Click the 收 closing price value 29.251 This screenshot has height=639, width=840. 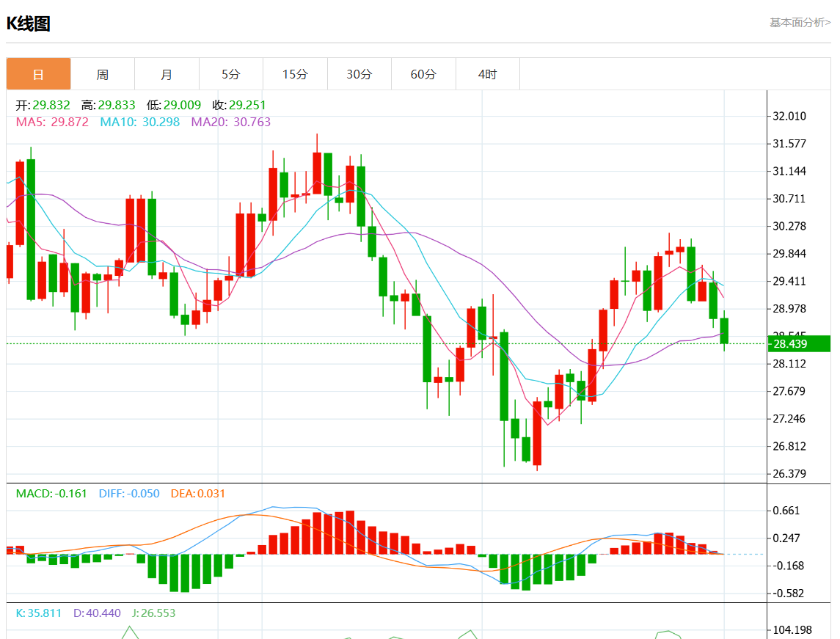coord(247,106)
